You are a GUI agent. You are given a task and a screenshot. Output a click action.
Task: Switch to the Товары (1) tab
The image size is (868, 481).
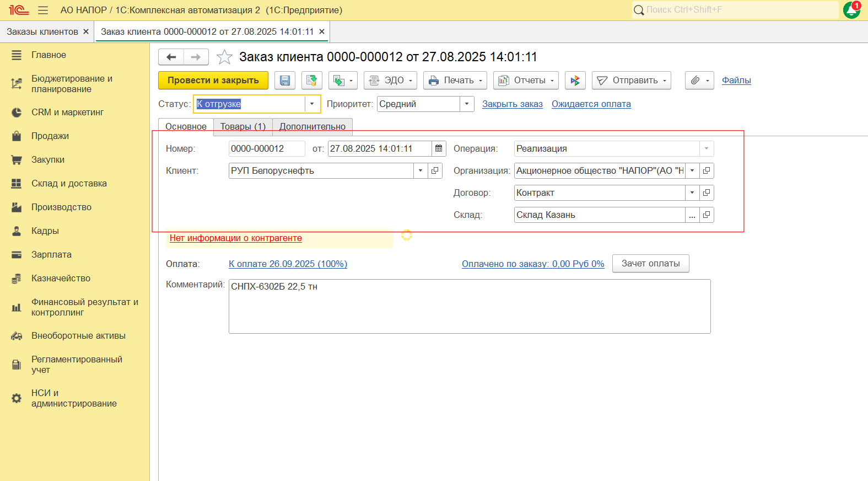tap(243, 126)
